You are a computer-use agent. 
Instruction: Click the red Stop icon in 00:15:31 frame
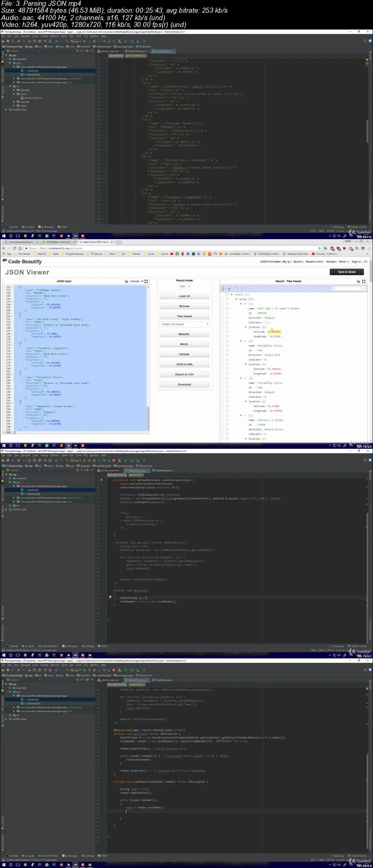point(114,460)
